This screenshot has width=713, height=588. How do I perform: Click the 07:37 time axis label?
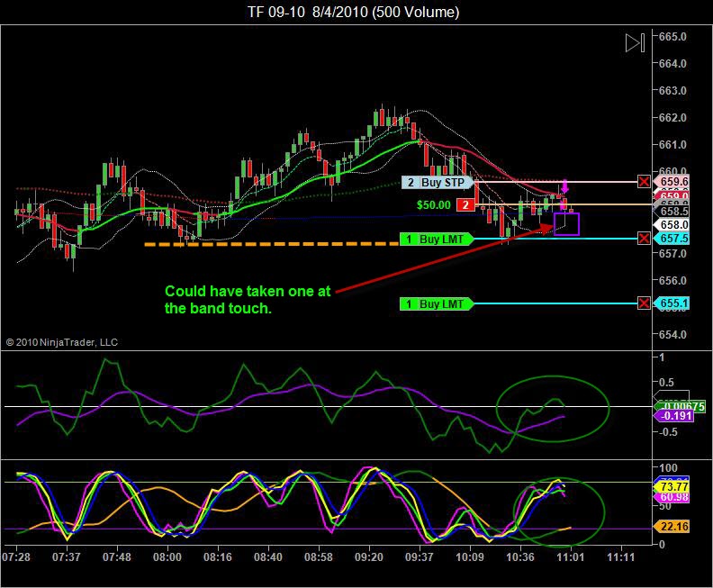pyautogui.click(x=67, y=557)
